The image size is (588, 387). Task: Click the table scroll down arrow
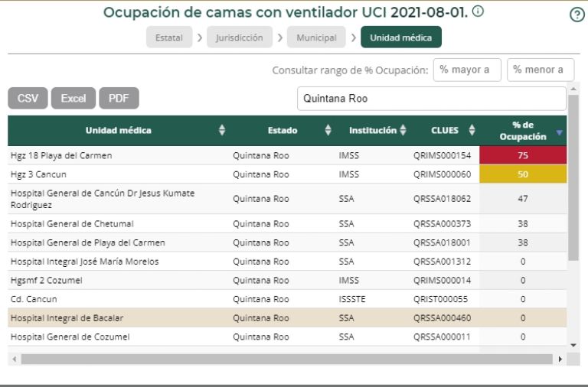coord(573,345)
